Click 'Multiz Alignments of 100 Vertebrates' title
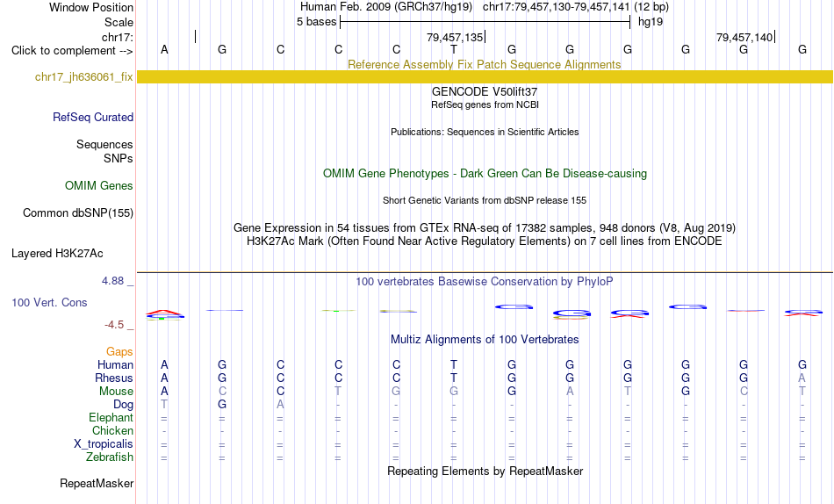The width and height of the screenshot is (834, 504). [485, 340]
